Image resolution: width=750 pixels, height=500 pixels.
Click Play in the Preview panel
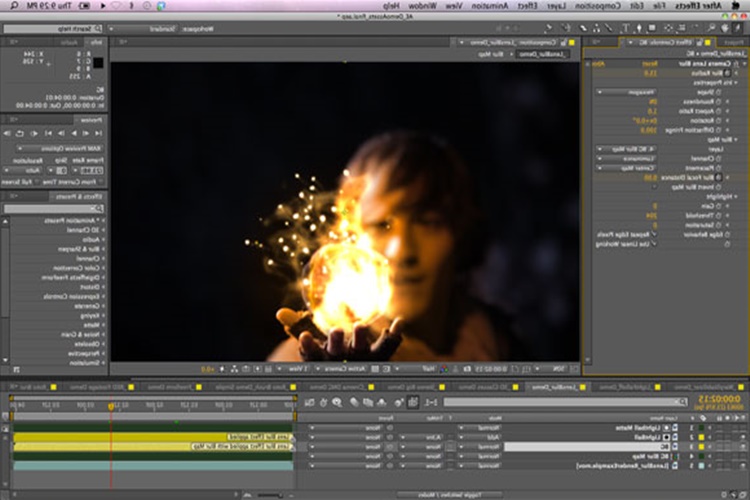pyautogui.click(x=74, y=133)
